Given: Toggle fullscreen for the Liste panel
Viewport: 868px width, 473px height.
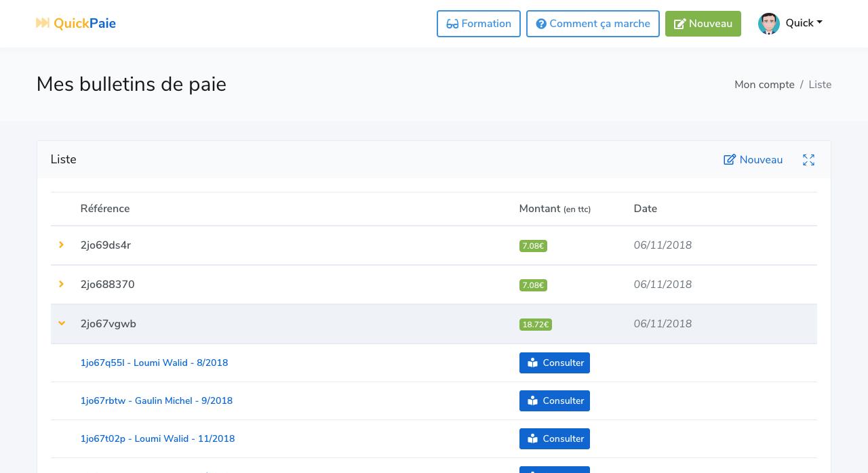Looking at the screenshot, I should (808, 160).
